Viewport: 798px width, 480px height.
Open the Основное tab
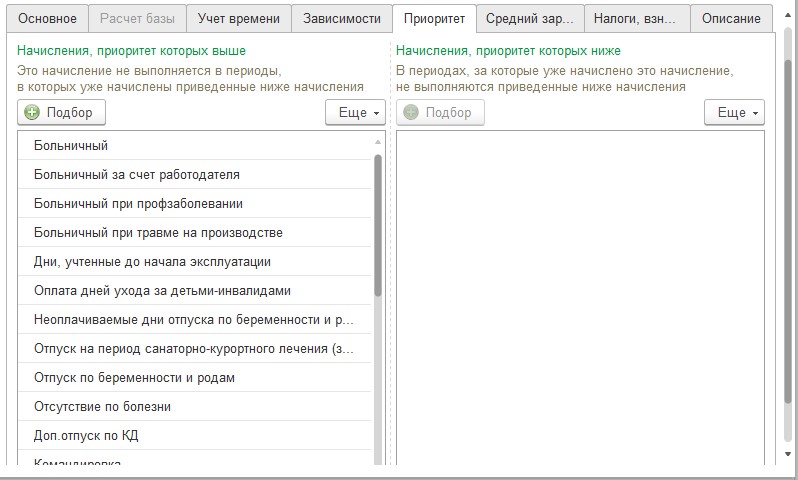click(x=47, y=19)
